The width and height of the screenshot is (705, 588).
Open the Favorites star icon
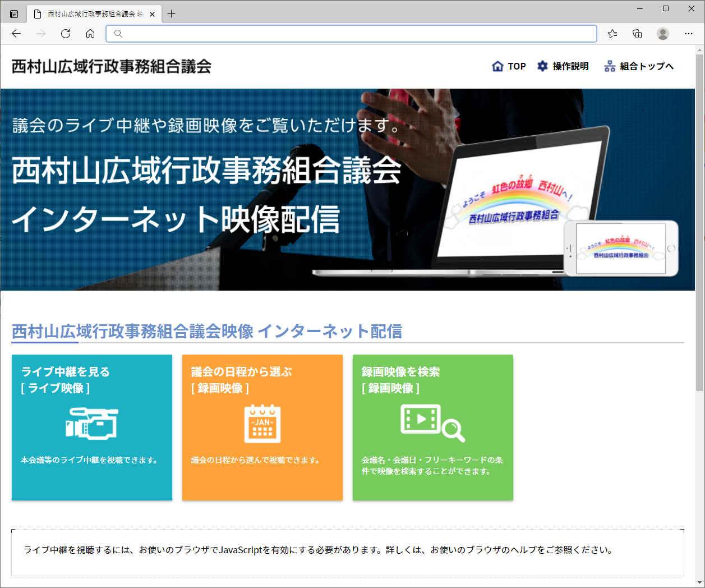612,34
